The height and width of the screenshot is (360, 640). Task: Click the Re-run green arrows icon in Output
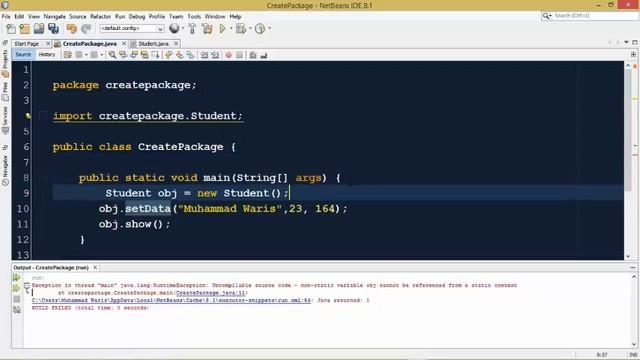click(16, 278)
